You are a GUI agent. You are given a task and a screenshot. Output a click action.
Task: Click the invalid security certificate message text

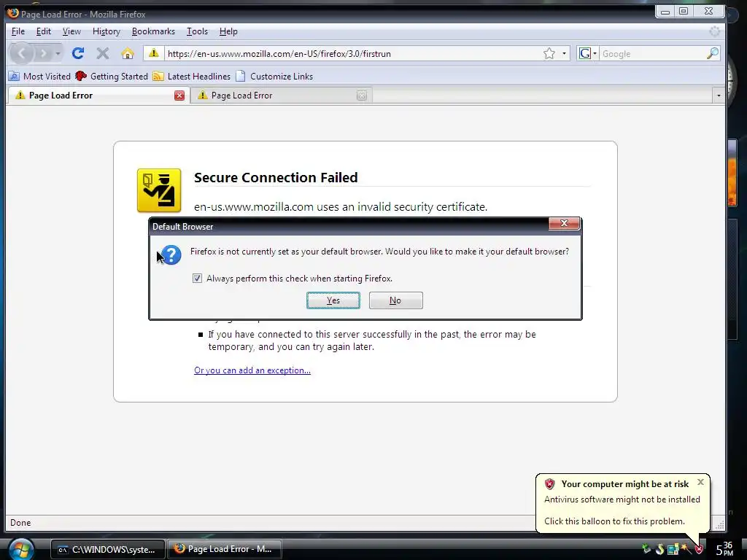pos(341,206)
